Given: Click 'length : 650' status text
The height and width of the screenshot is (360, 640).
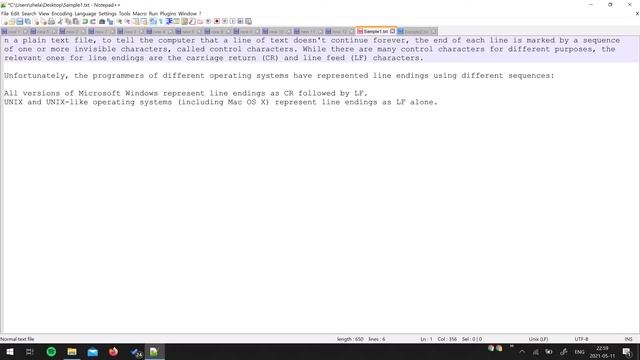Looking at the screenshot, I should pyautogui.click(x=350, y=339).
